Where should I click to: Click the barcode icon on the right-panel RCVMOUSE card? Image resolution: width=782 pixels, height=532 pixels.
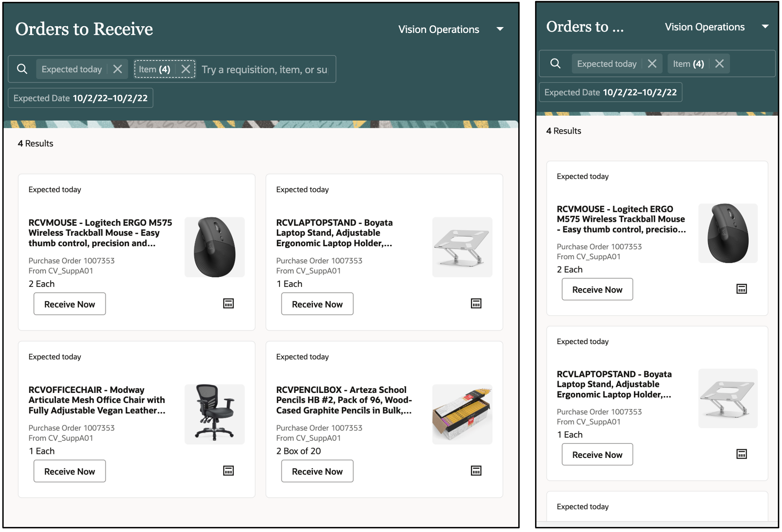[741, 289]
